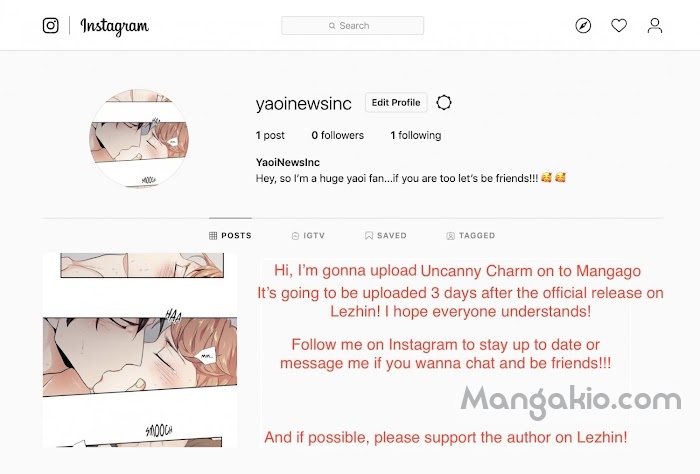Click the circular profile picture
The width and height of the screenshot is (700, 474).
pyautogui.click(x=139, y=138)
